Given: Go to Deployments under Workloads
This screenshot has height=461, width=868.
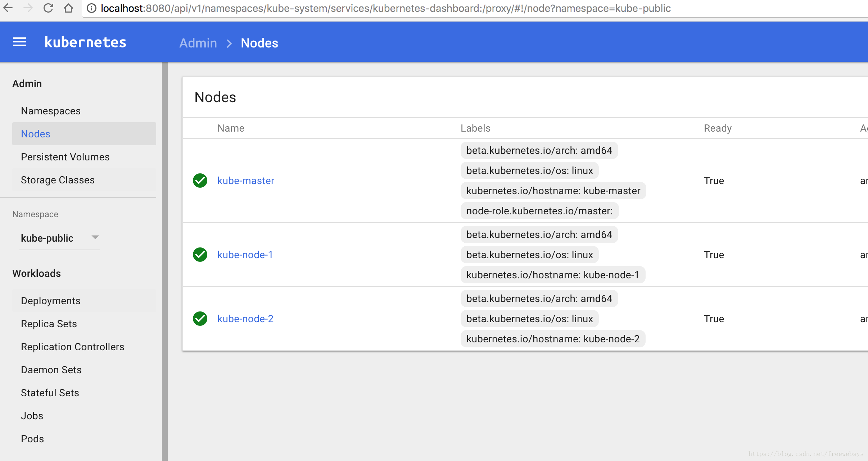Looking at the screenshot, I should pos(51,301).
